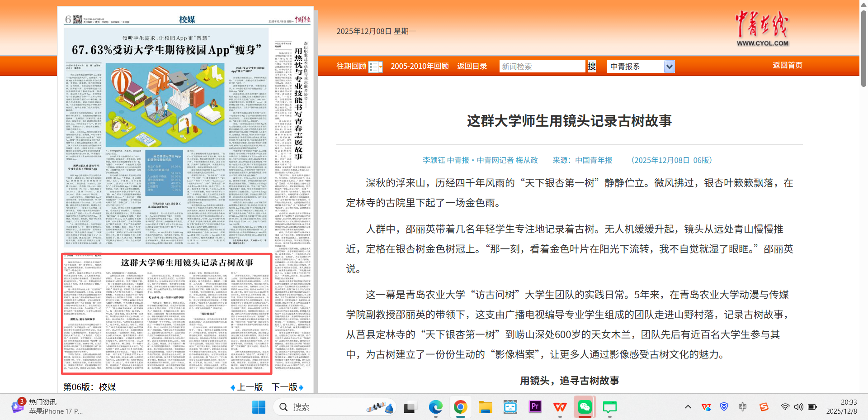868x420 pixels.
Task: Switch to the Google Chrome taskbar icon
Action: 460,407
